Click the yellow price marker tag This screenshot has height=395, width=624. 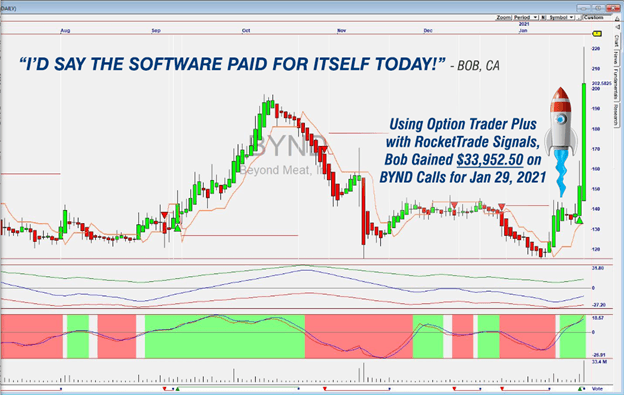(x=597, y=34)
